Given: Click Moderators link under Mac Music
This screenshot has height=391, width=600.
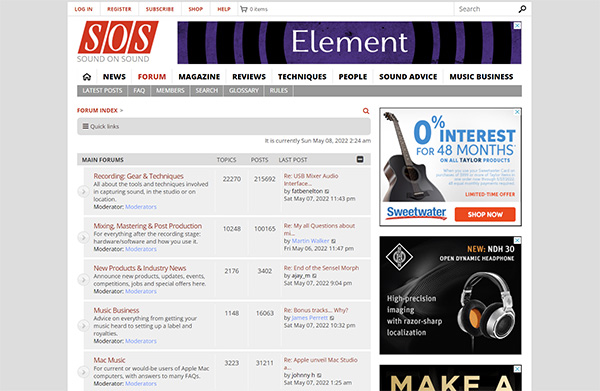Looking at the screenshot, I should pyautogui.click(x=141, y=383).
